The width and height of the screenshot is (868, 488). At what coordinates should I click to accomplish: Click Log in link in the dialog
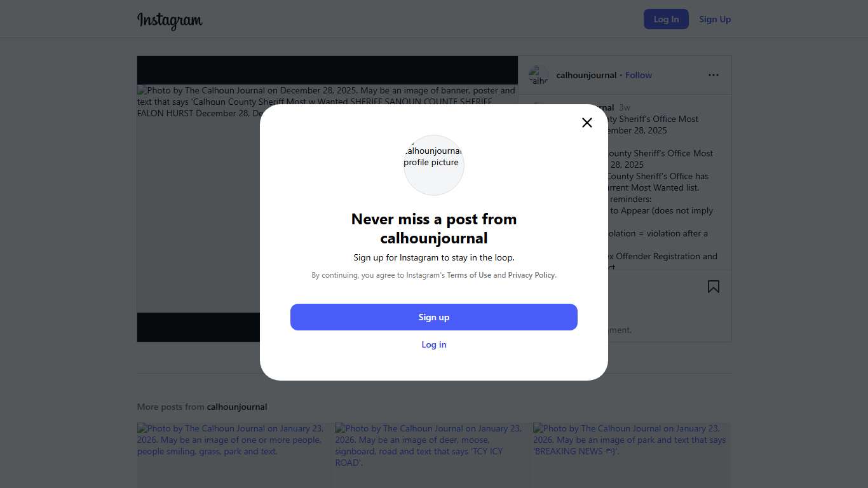[434, 344]
